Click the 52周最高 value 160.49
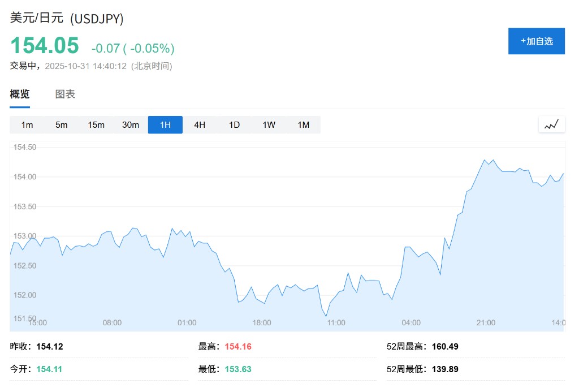 coord(445,346)
